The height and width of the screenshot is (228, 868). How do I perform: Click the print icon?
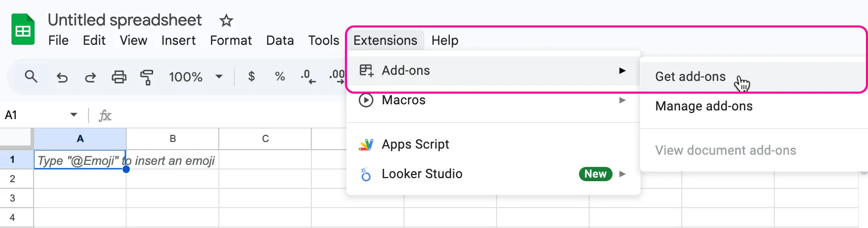coord(119,77)
